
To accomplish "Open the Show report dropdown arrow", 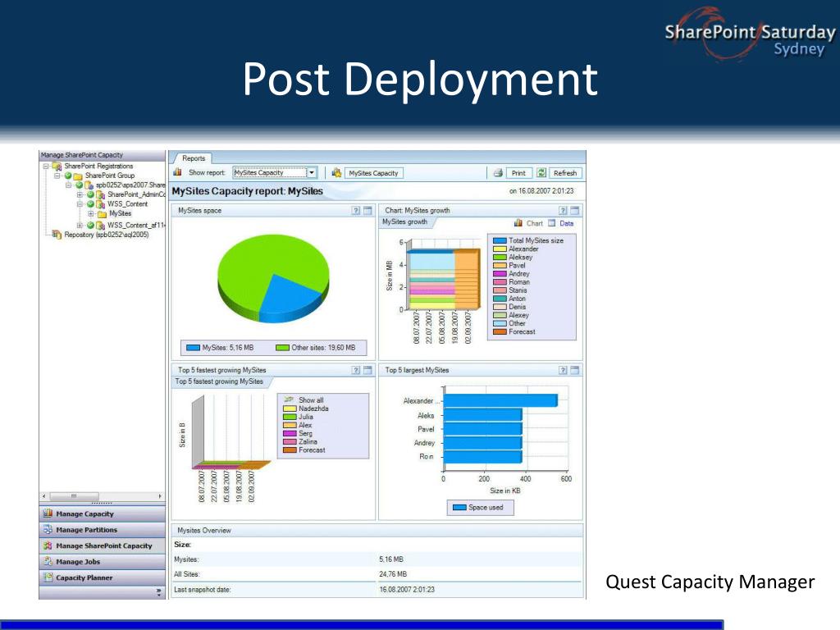I will coord(311,172).
